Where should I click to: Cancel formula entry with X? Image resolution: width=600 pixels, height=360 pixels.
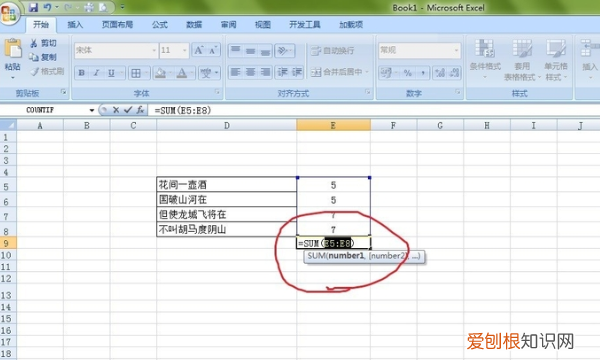click(116, 110)
